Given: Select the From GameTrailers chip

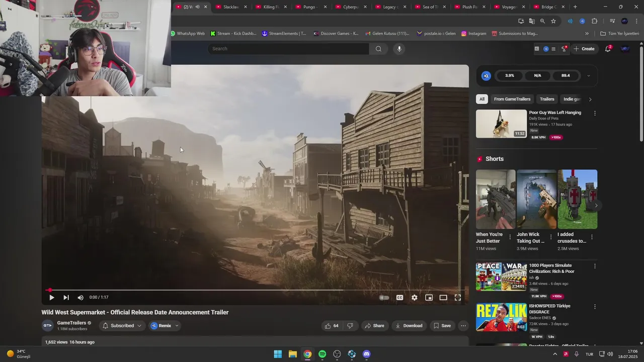Looking at the screenshot, I should pyautogui.click(x=512, y=99).
